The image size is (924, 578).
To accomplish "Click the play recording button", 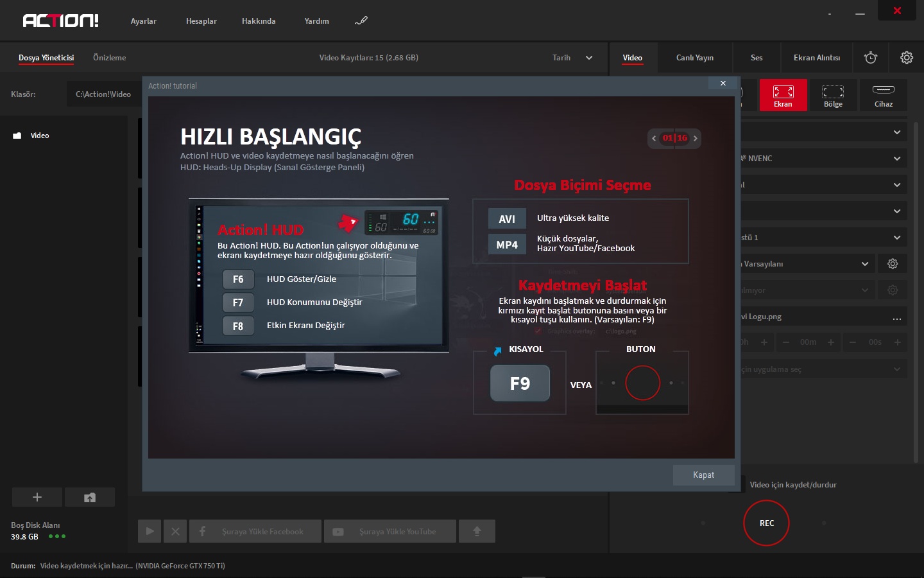I will click(150, 531).
